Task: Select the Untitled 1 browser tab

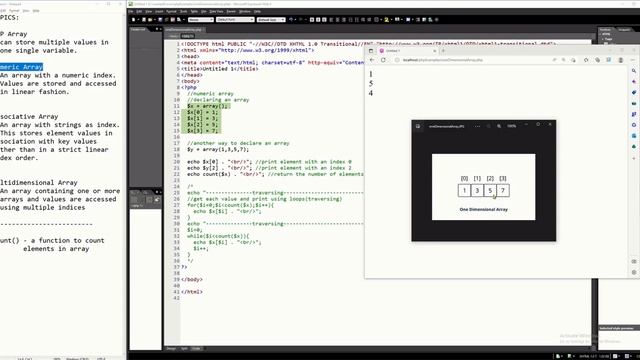Action: pos(406,51)
